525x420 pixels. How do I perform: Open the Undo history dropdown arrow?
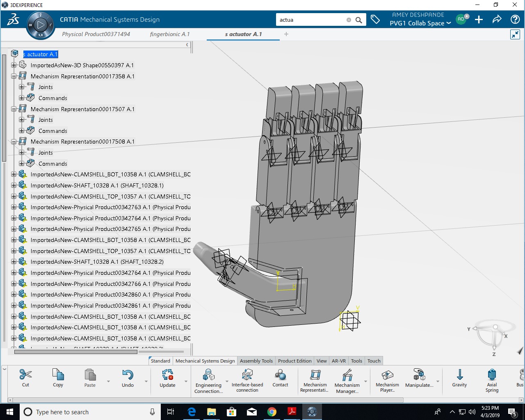pyautogui.click(x=146, y=381)
